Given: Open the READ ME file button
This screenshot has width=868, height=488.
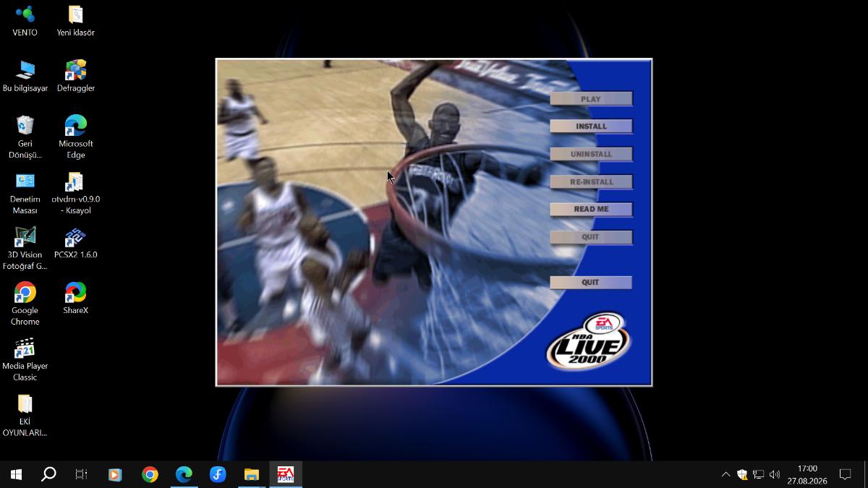Looking at the screenshot, I should (x=591, y=210).
